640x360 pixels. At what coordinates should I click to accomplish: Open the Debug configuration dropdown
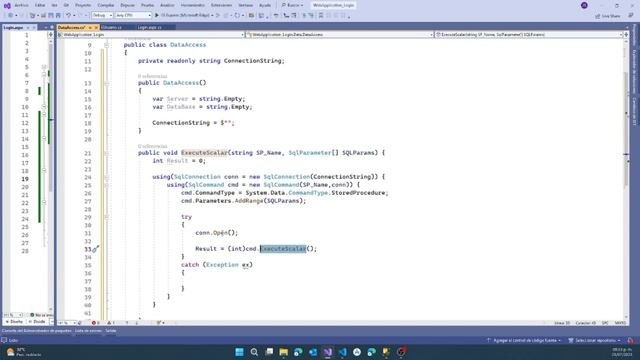pyautogui.click(x=102, y=15)
